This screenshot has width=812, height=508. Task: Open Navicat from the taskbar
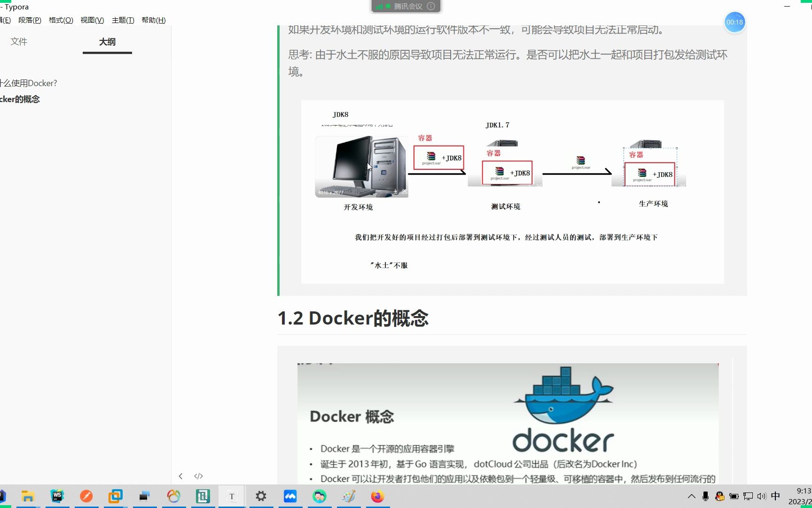click(x=173, y=496)
